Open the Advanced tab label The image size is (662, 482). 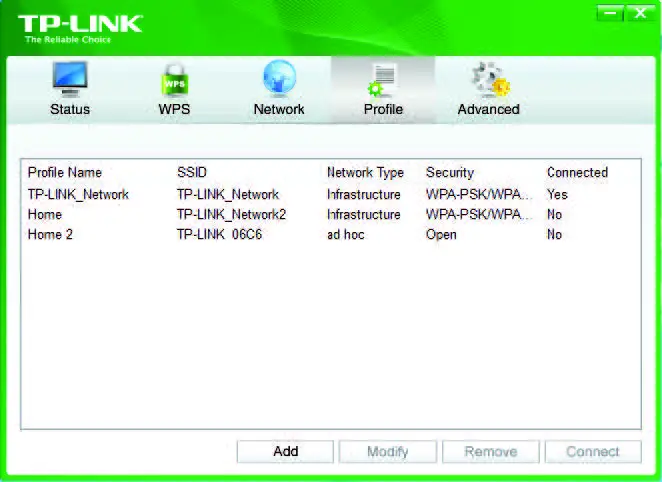(x=488, y=109)
